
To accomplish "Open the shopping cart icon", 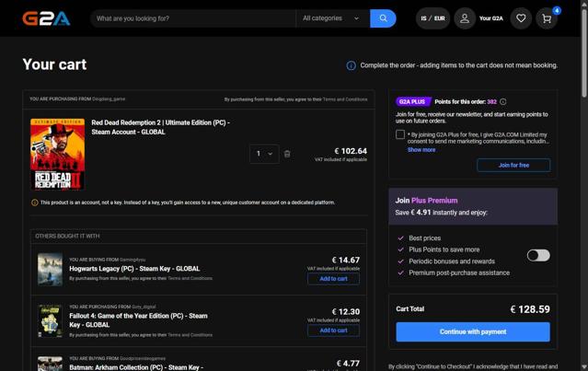I will click(x=547, y=18).
